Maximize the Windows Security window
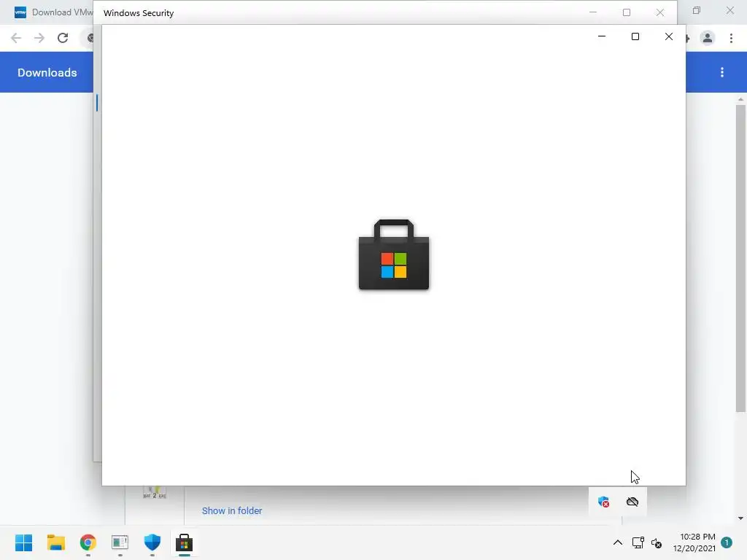The height and width of the screenshot is (560, 747). pyautogui.click(x=627, y=12)
